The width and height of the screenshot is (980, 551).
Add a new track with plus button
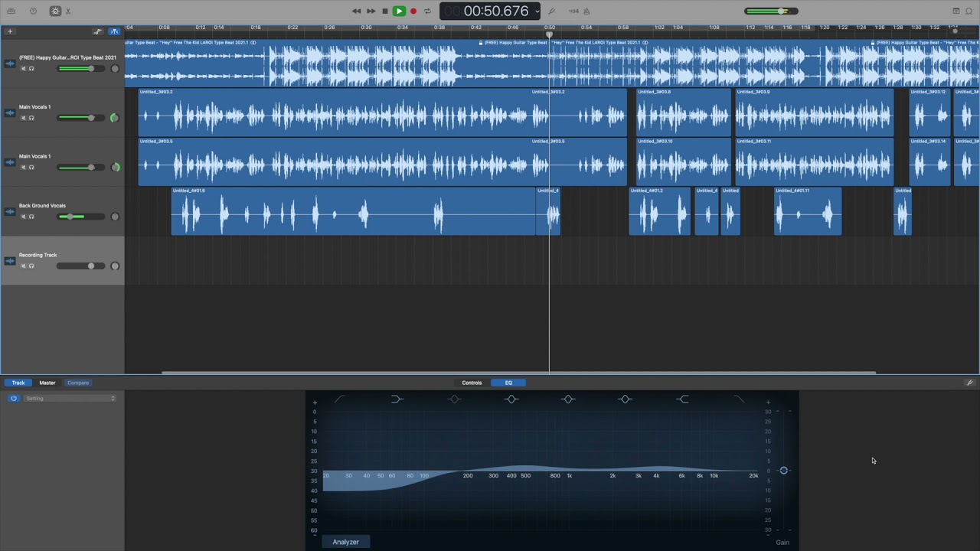point(10,31)
